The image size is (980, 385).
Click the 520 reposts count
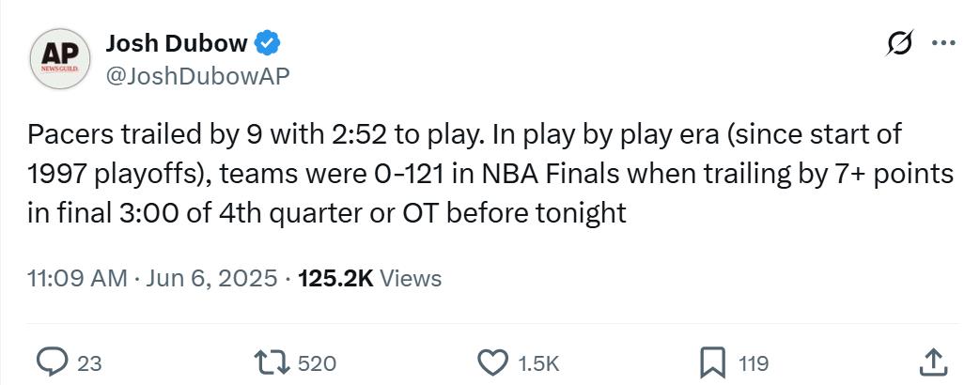[319, 363]
